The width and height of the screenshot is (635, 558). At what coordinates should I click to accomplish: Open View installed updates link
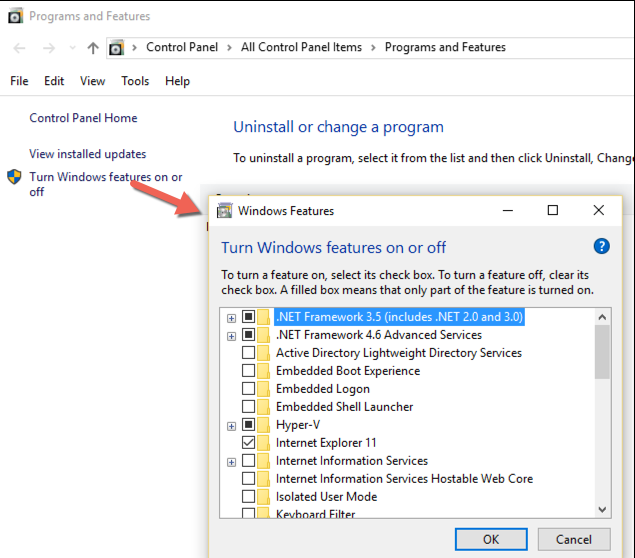(87, 154)
